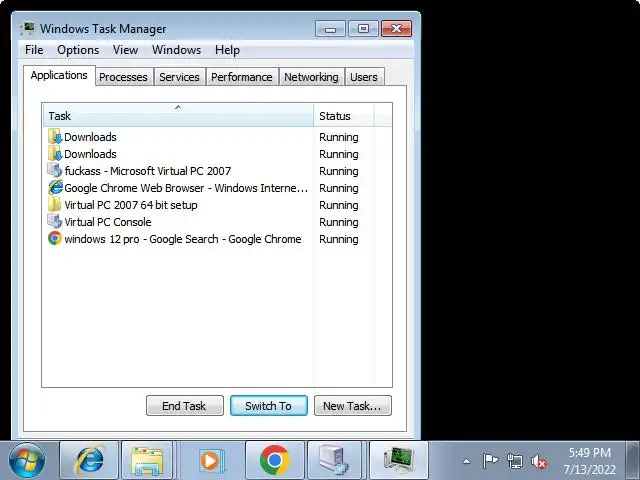Click the Task Manager taskbar icon
The image size is (640, 480).
[399, 460]
